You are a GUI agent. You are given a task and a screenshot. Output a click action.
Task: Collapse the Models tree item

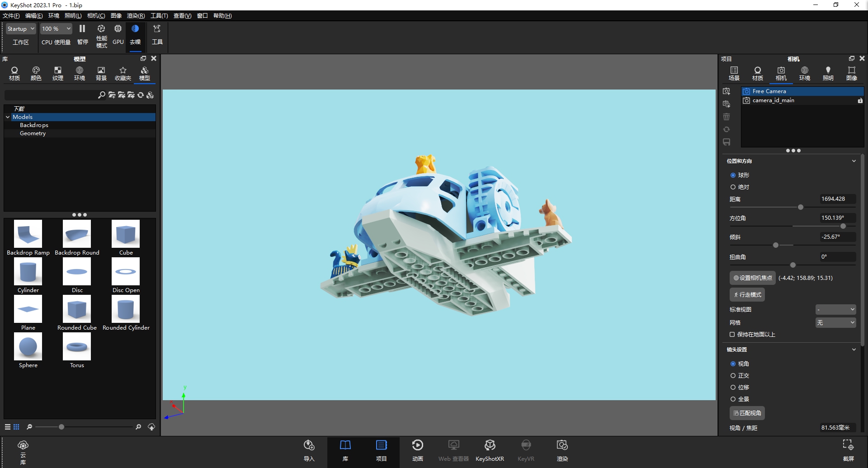[x=7, y=117]
